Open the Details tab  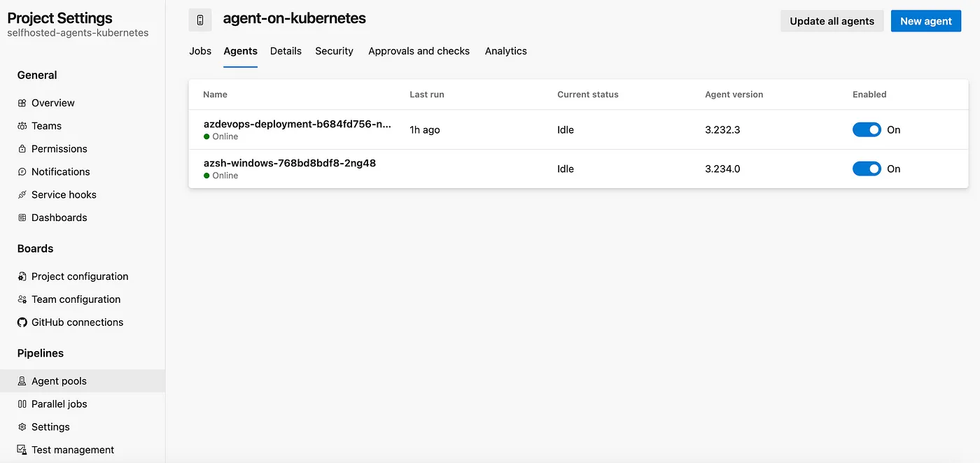point(286,51)
